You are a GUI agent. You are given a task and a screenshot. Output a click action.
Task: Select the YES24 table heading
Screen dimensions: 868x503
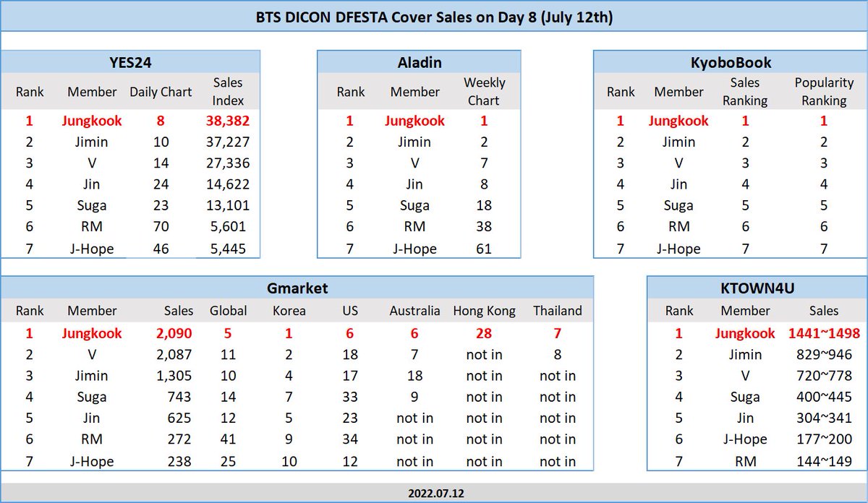129,62
